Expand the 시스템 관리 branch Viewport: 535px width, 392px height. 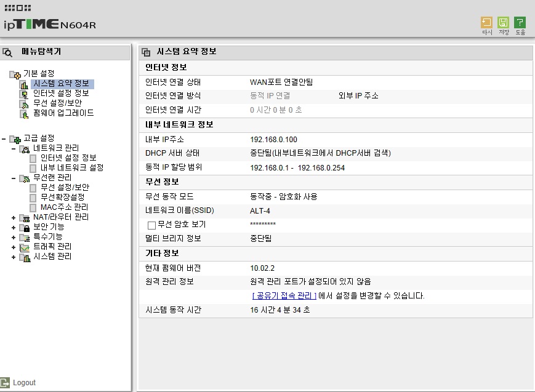[x=14, y=257]
